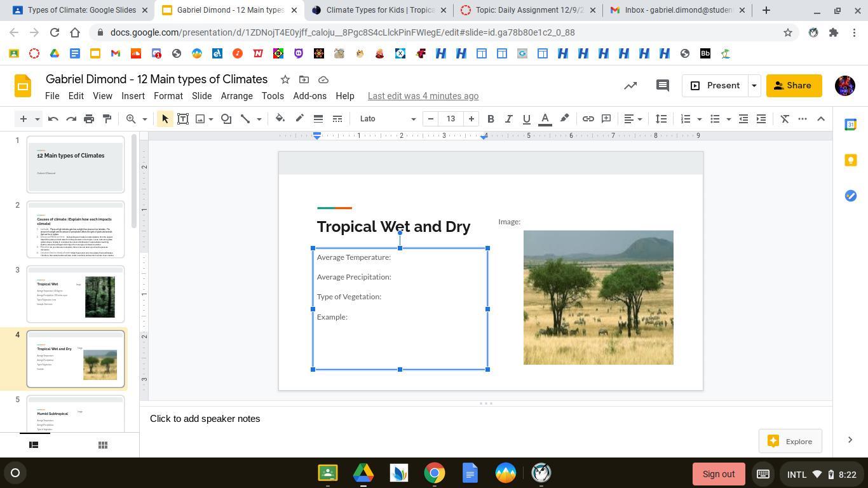868x488 pixels.
Task: Switch to grid view of slides
Action: 102,445
